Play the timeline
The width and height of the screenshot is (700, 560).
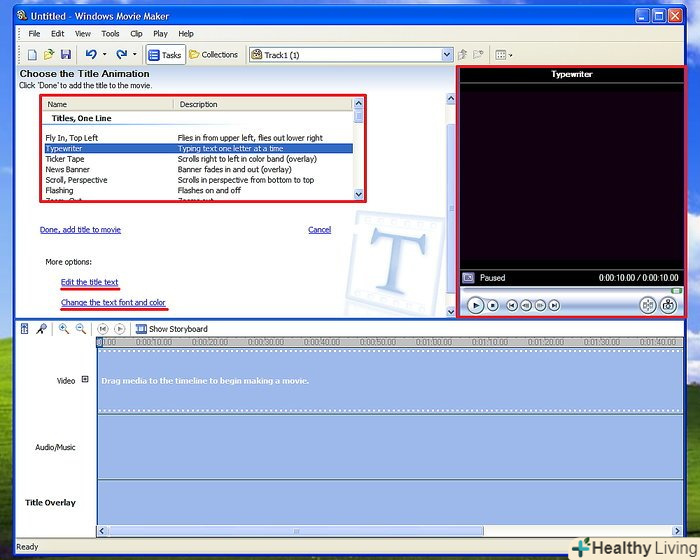pyautogui.click(x=120, y=329)
